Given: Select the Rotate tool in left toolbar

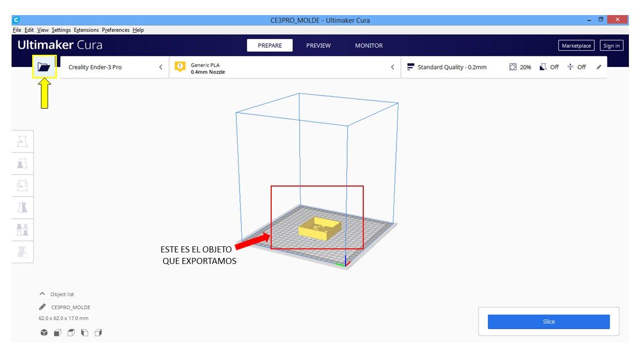Looking at the screenshot, I should click(22, 185).
